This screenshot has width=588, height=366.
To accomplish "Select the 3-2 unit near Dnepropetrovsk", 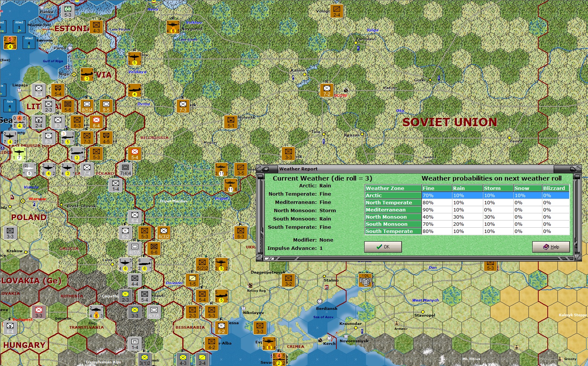I will click(288, 280).
